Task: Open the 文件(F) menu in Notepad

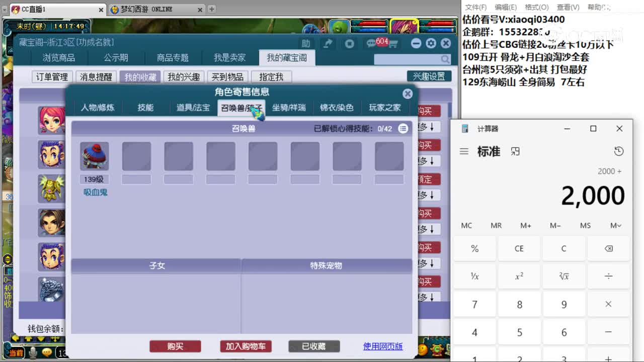Action: [x=475, y=7]
